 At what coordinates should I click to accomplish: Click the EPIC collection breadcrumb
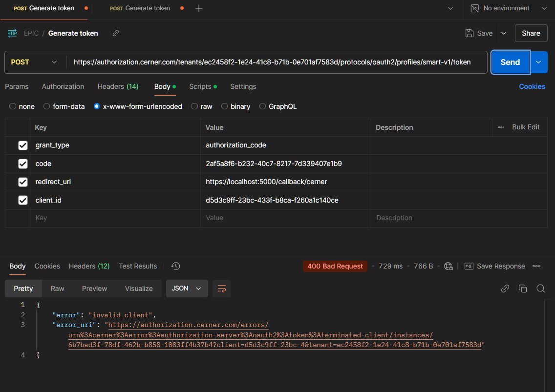[31, 33]
